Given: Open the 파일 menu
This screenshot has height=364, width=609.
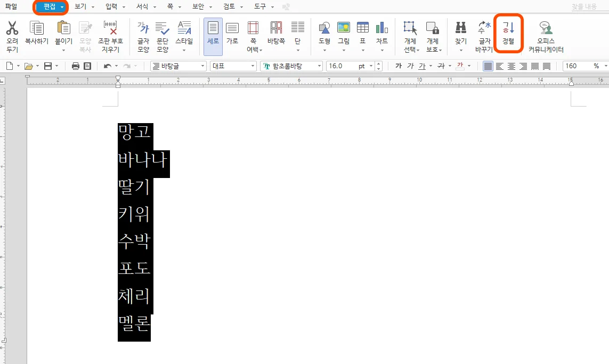Looking at the screenshot, I should pos(11,6).
